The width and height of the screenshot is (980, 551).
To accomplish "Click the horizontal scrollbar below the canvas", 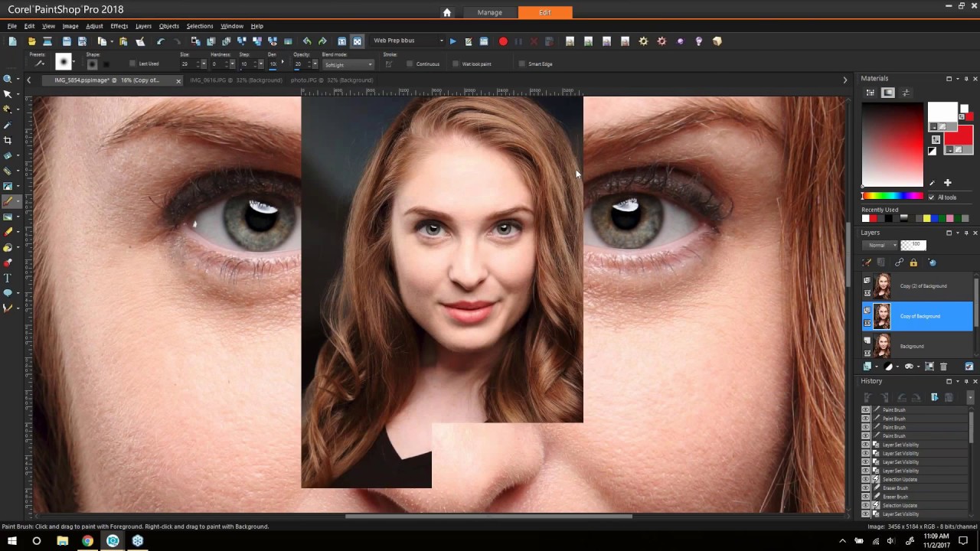I will [488, 517].
